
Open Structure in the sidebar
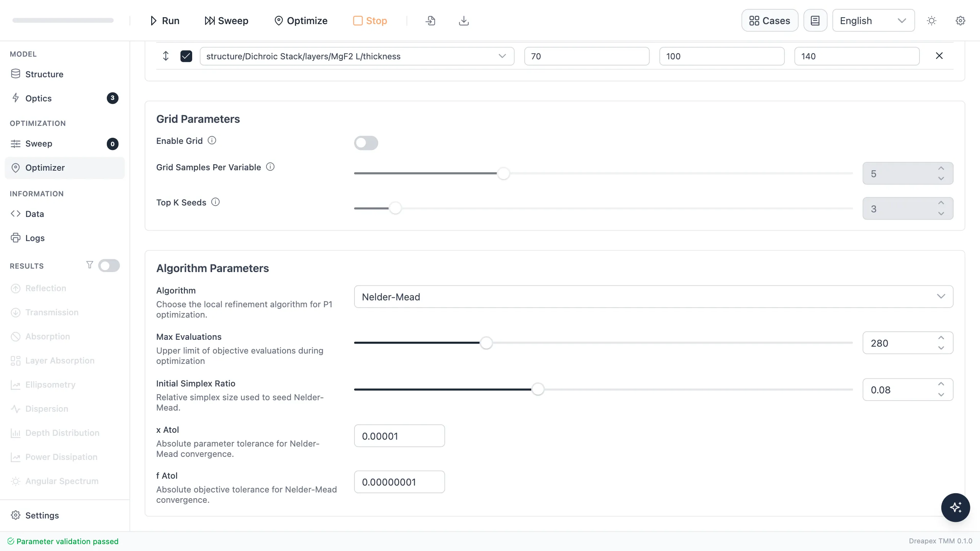point(65,74)
